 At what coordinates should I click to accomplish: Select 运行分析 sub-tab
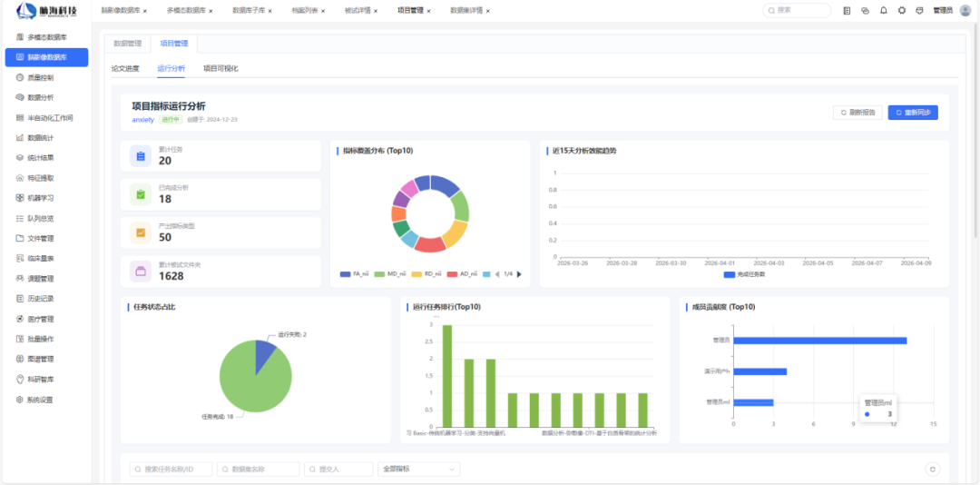(171, 68)
